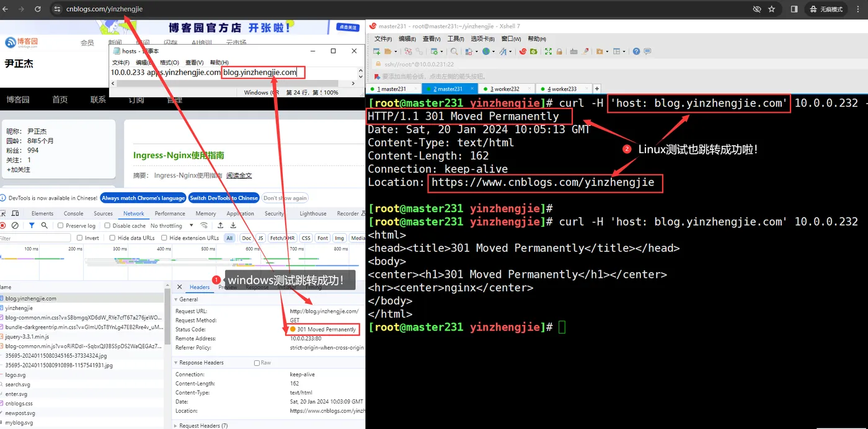Screen dimensions: 868x429
Task: Tick Hide extension URLs checkbox
Action: (x=164, y=238)
